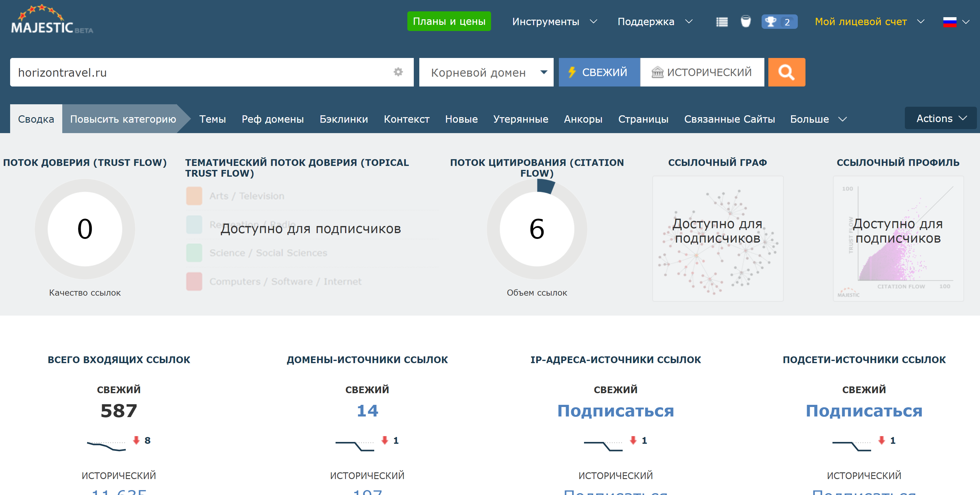Screen dimensions: 980x495
Task: Open the Бэклинки tab
Action: click(344, 119)
